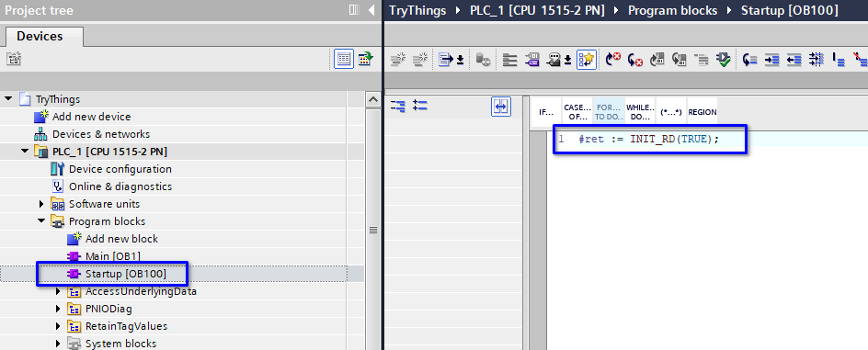Collapse the Program blocks folder

pos(41,221)
